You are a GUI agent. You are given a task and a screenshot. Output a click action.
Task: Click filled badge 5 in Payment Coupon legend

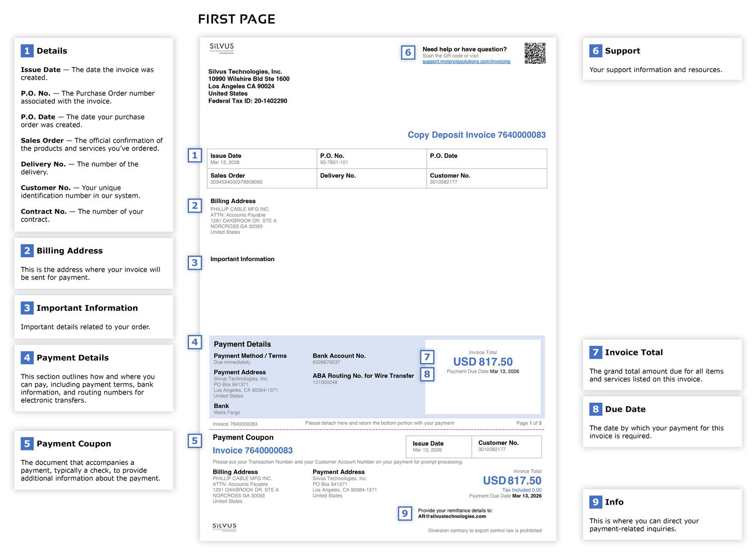click(27, 444)
